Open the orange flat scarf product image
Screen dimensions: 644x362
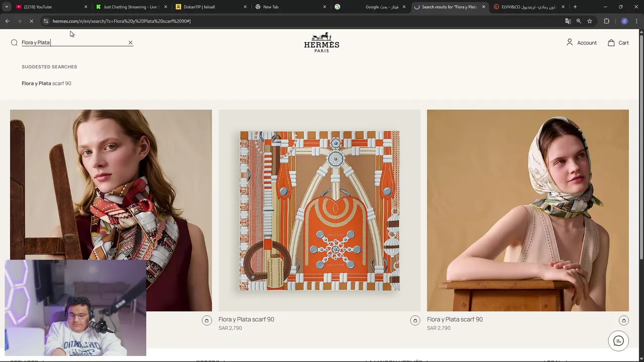[x=319, y=210]
